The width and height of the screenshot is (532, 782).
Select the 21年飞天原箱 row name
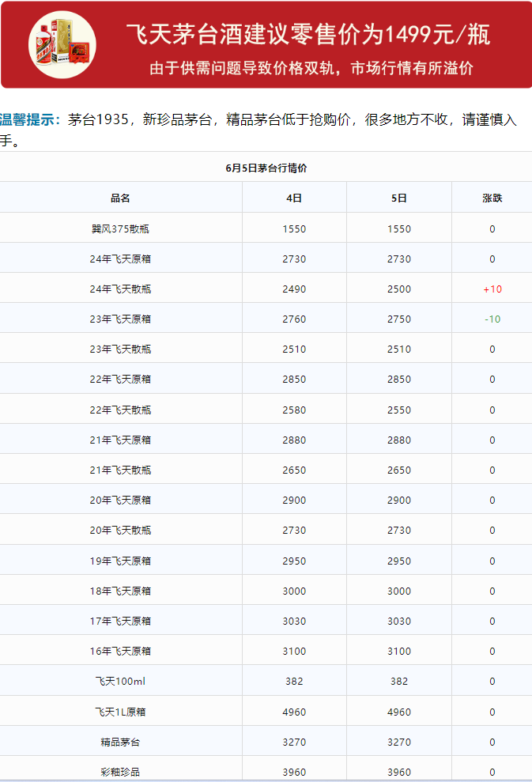tap(120, 440)
